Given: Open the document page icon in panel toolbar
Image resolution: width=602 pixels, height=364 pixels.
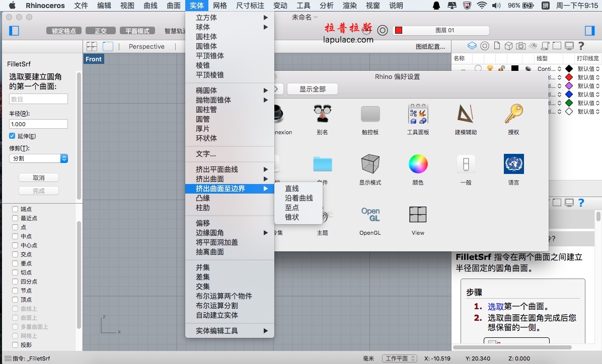Looking at the screenshot, I should pyautogui.click(x=497, y=46).
